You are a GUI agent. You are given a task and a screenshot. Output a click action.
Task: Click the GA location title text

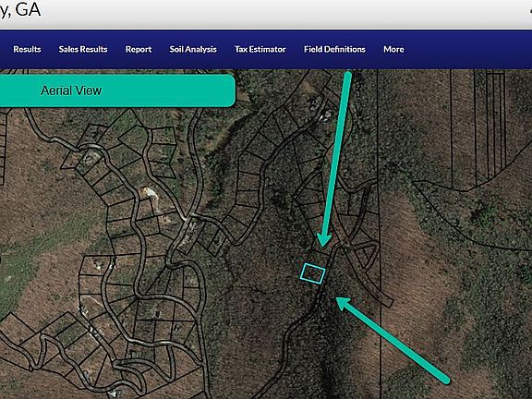[x=20, y=9]
